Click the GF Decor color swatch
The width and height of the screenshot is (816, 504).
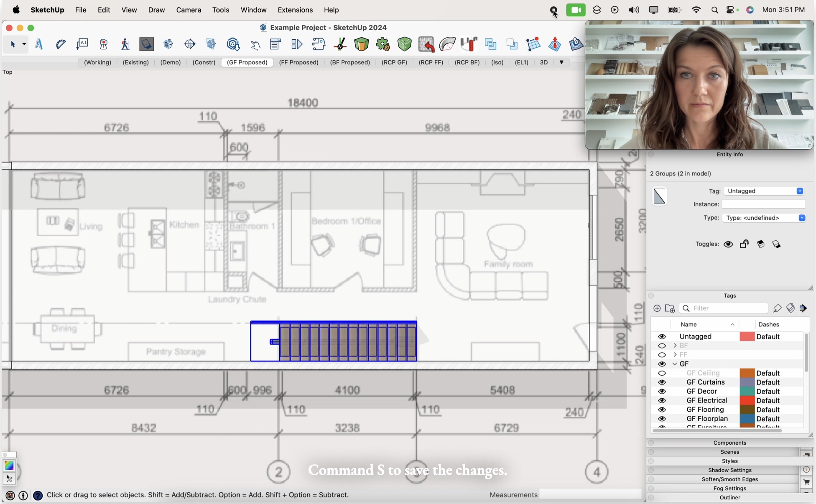pyautogui.click(x=747, y=391)
